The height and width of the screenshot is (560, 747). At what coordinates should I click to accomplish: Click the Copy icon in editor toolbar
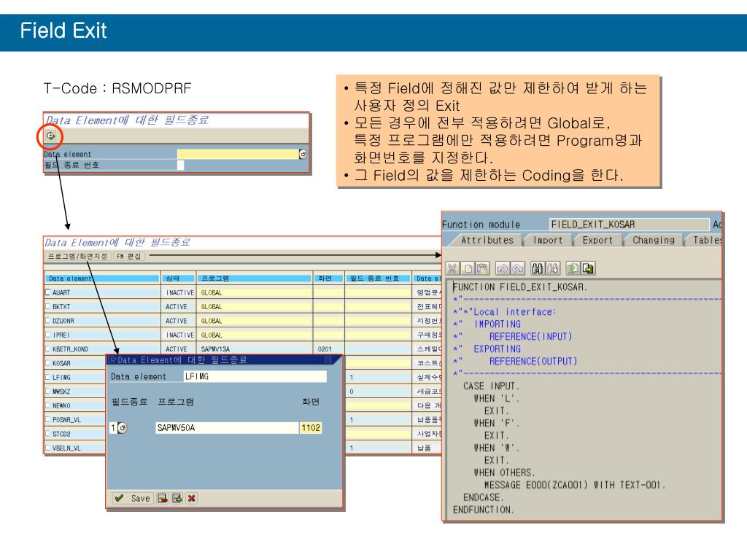pos(468,268)
